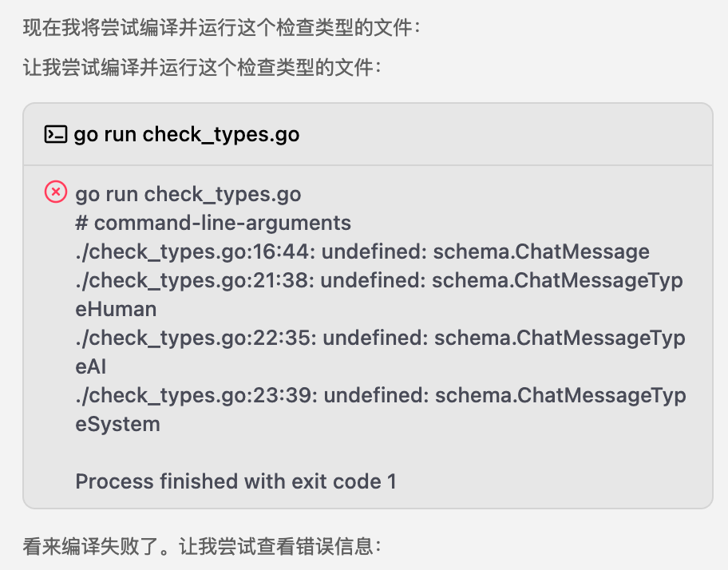Click the paragraph starting with '现在我将尝试编译'
This screenshot has height=570, width=728.
click(221, 27)
